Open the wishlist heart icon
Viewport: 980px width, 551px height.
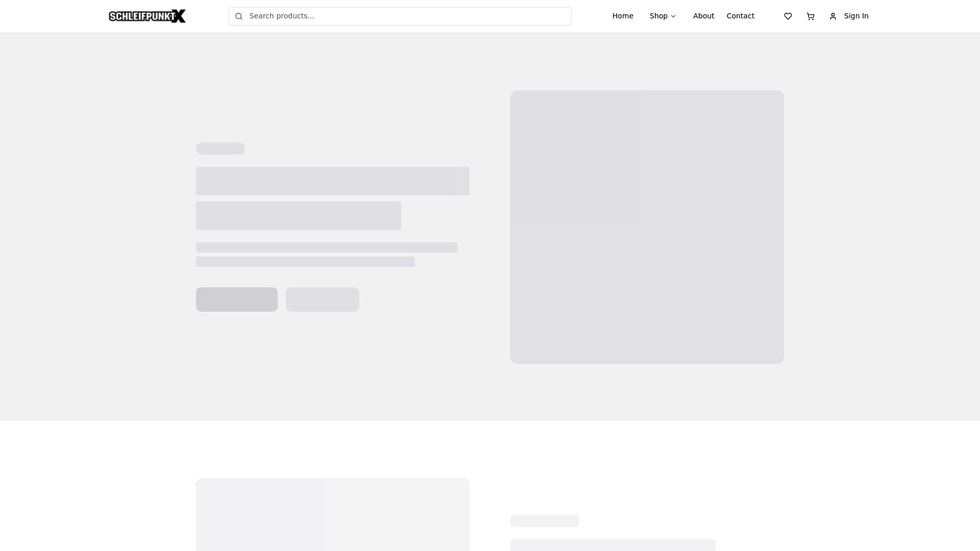click(x=788, y=16)
